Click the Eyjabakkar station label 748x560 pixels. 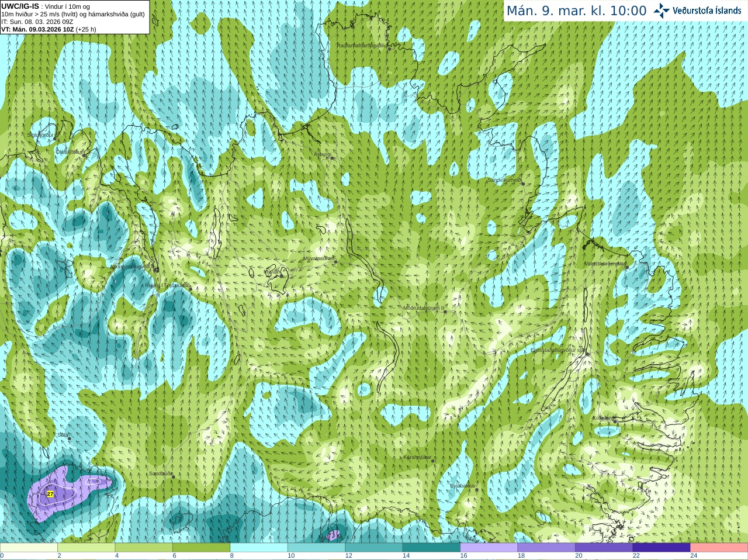pos(463,486)
